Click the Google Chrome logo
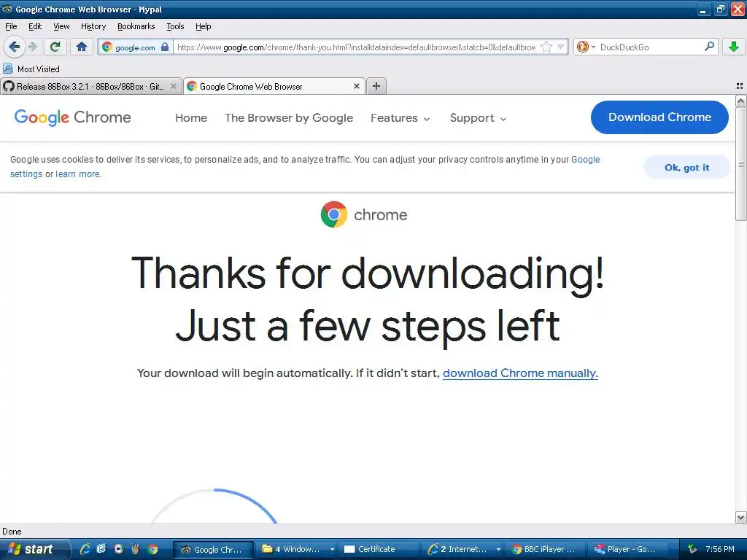Image resolution: width=747 pixels, height=560 pixels. [x=72, y=117]
